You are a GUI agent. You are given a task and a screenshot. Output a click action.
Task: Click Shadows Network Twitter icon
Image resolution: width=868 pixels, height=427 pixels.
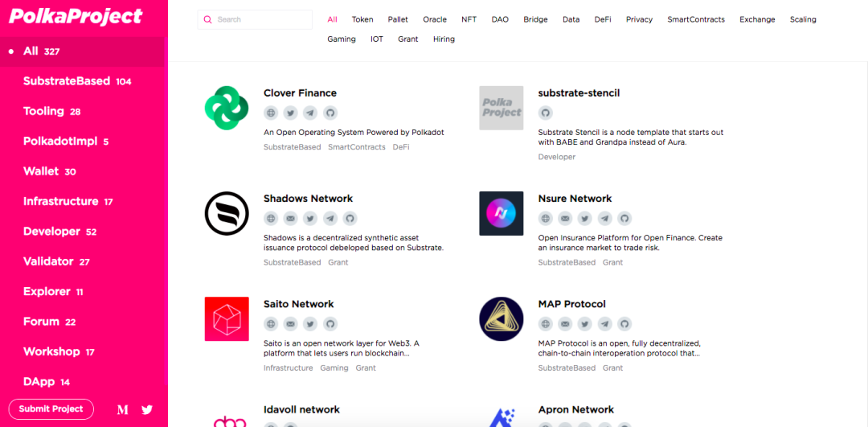(310, 218)
